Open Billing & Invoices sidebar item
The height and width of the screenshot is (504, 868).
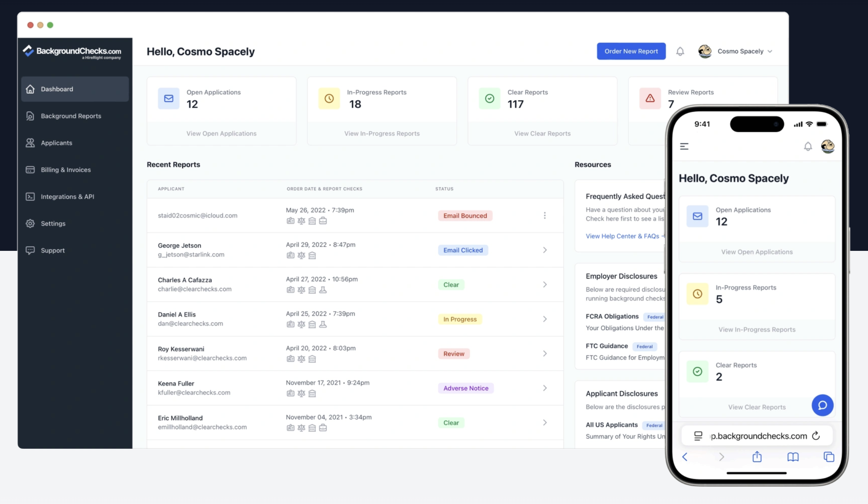click(x=66, y=170)
